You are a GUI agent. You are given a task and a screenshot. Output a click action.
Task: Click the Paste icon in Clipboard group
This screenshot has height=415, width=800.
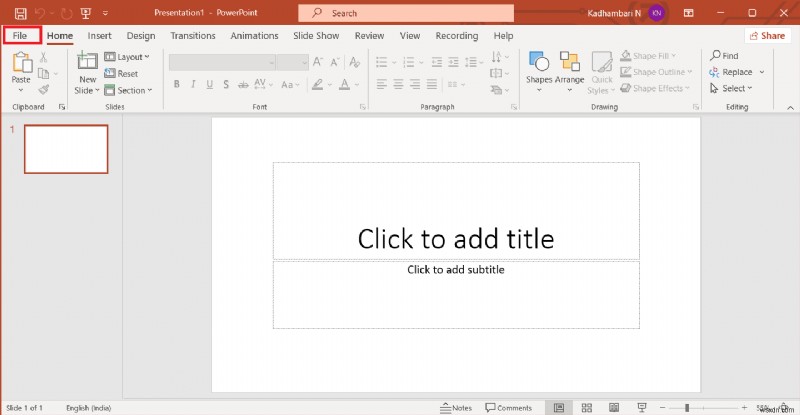coord(21,66)
